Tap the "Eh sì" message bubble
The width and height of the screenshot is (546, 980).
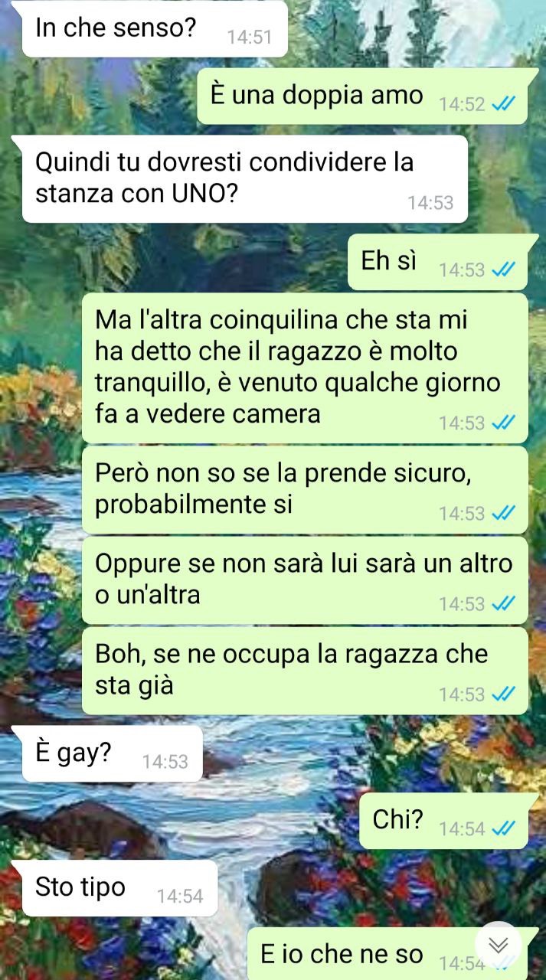(x=438, y=263)
